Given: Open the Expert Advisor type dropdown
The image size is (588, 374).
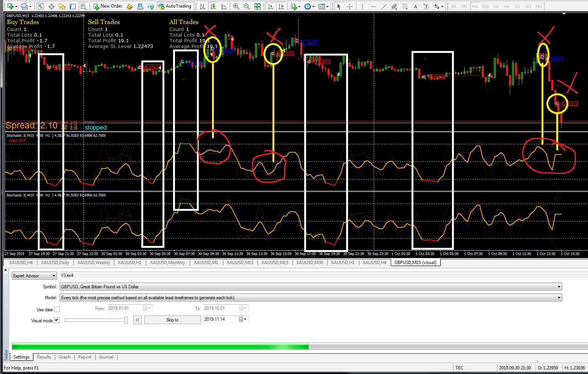Looking at the screenshot, I should coord(34,276).
